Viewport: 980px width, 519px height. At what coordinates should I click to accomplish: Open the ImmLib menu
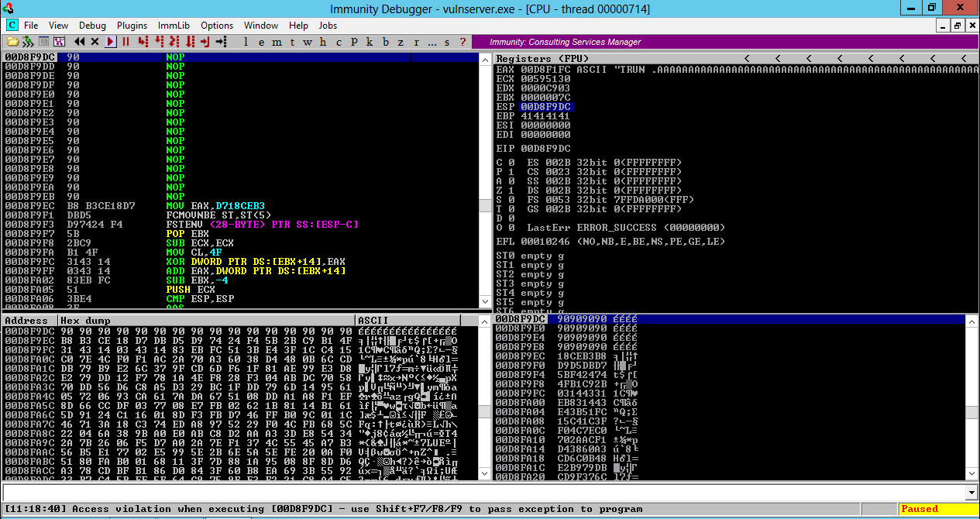coord(173,26)
